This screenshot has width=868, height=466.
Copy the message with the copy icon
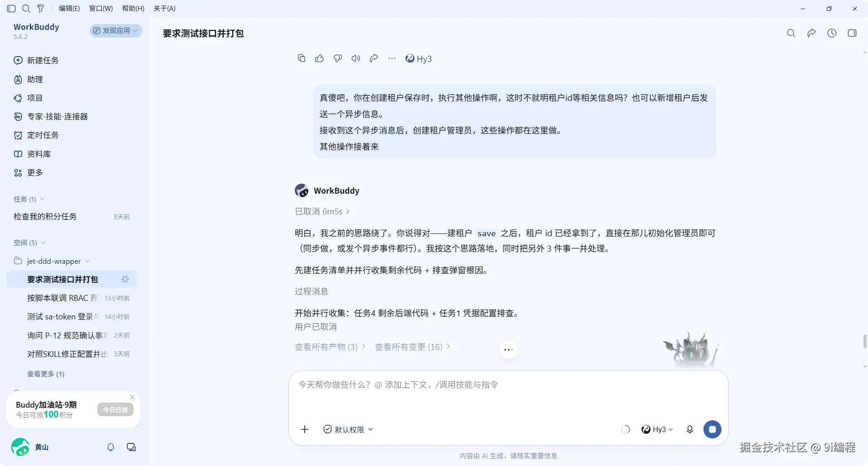(302, 58)
